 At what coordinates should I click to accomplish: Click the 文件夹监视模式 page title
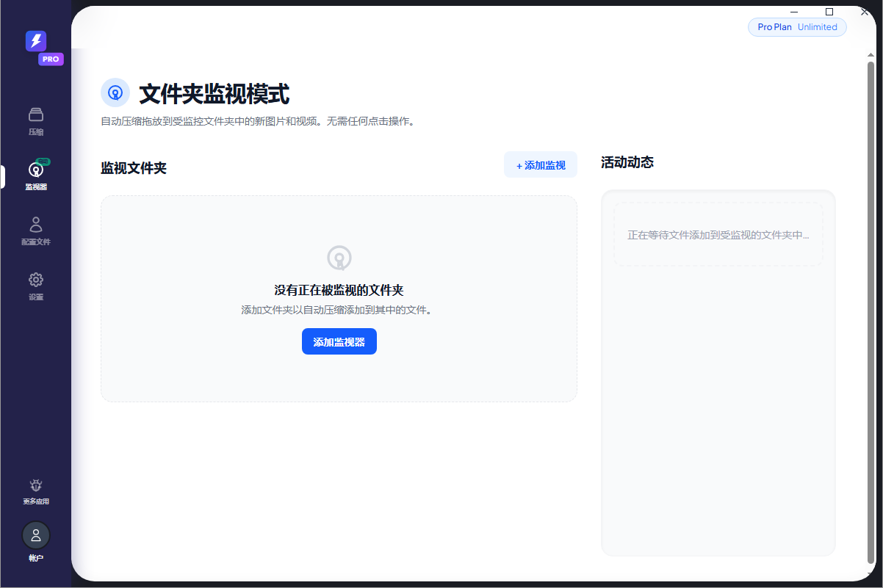[215, 94]
